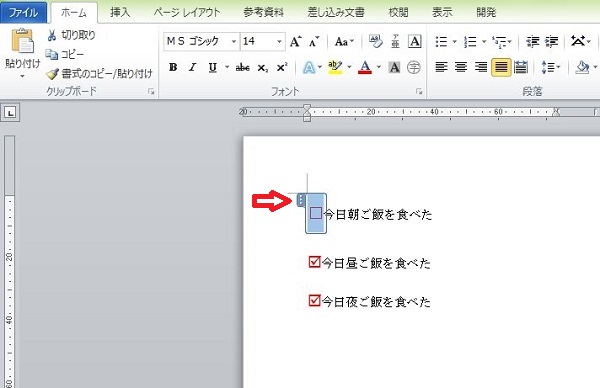Open the paste options arrow below 貼り付け
Image resolution: width=600 pixels, height=388 pixels.
pos(22,76)
